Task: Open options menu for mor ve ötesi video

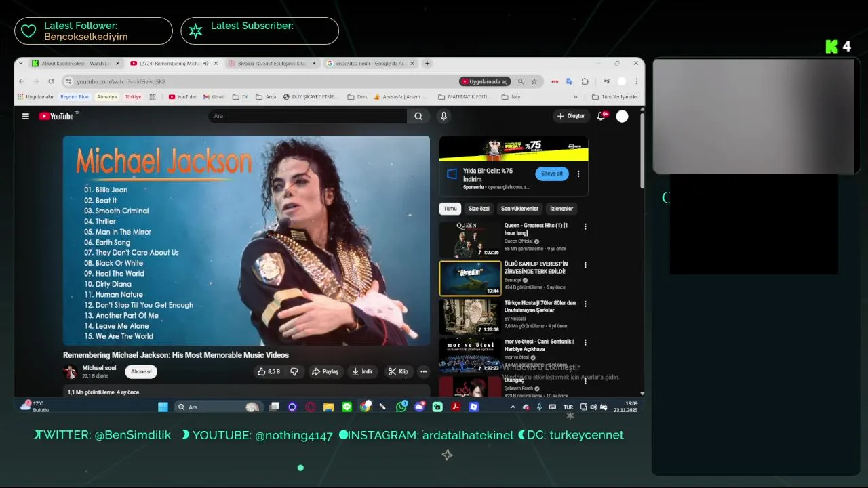Action: (585, 342)
